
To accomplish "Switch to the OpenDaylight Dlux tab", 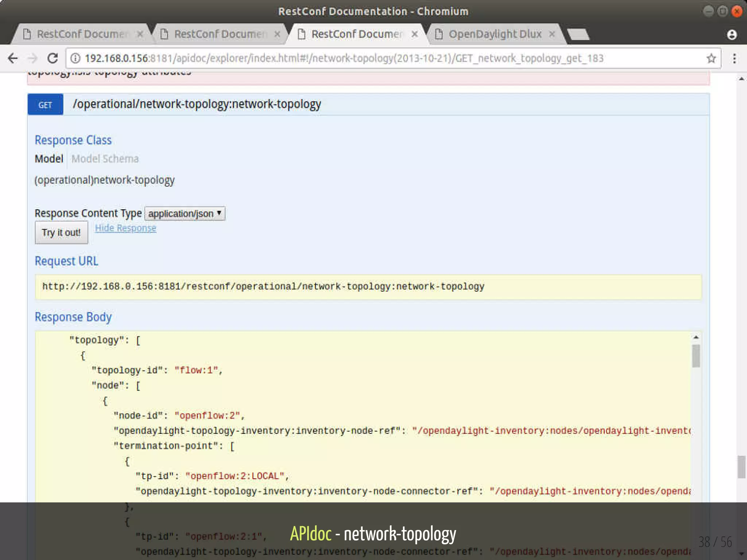I will [494, 34].
